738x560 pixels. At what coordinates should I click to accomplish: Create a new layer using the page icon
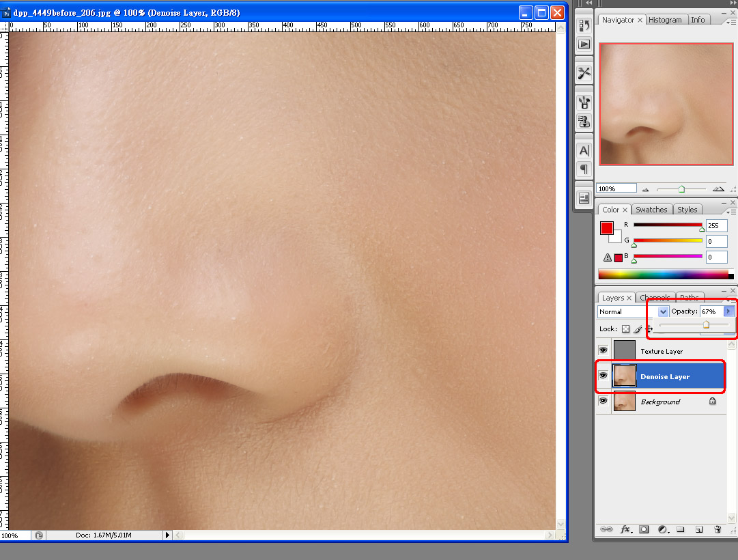[x=698, y=529]
